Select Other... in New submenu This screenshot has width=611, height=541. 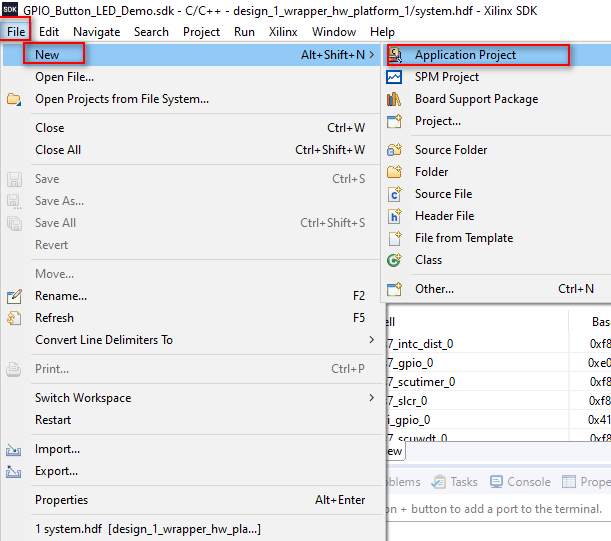pos(434,289)
